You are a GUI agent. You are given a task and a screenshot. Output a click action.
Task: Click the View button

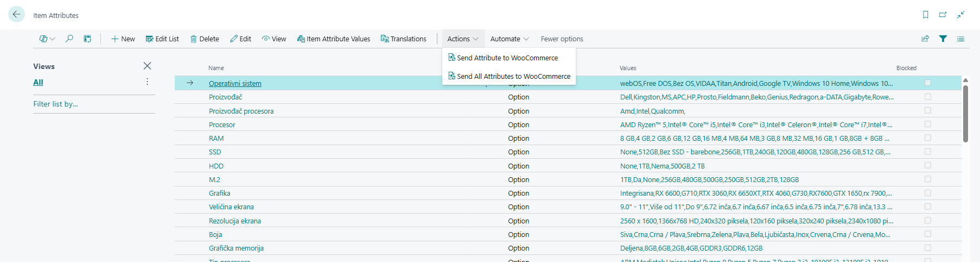coord(274,39)
